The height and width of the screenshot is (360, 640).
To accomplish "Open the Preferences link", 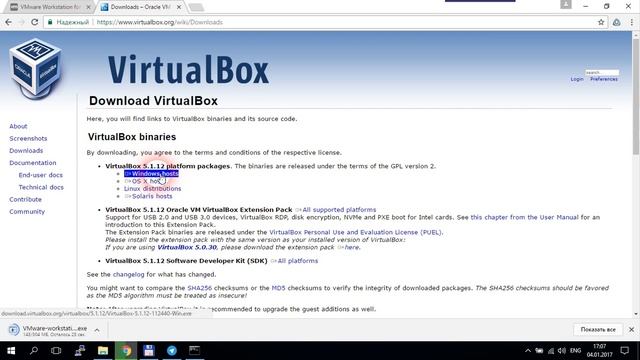I will click(604, 79).
